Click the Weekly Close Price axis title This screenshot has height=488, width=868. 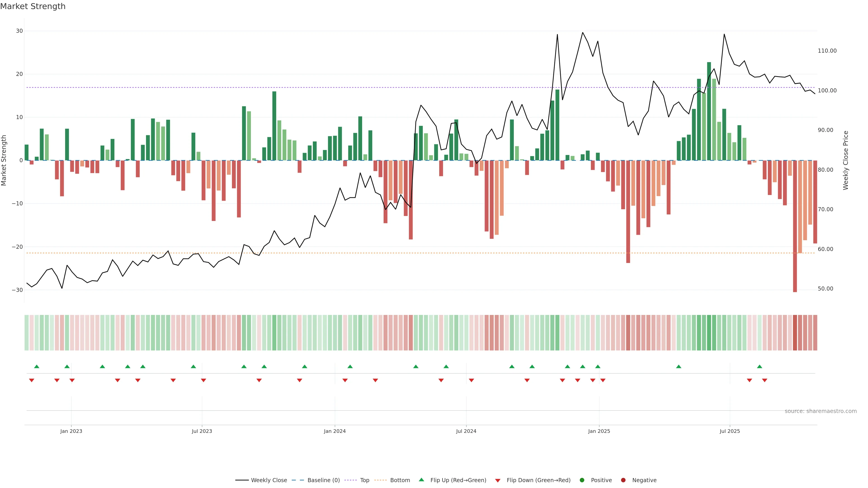coord(845,160)
